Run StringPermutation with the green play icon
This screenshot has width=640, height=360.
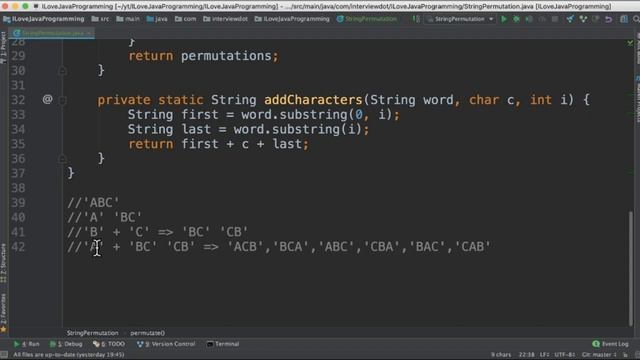click(504, 19)
